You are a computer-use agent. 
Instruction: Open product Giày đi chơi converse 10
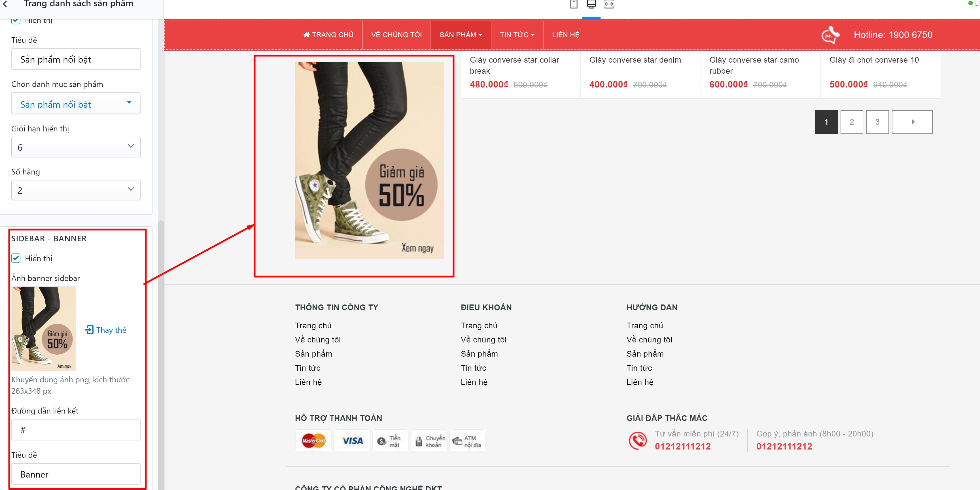(874, 60)
